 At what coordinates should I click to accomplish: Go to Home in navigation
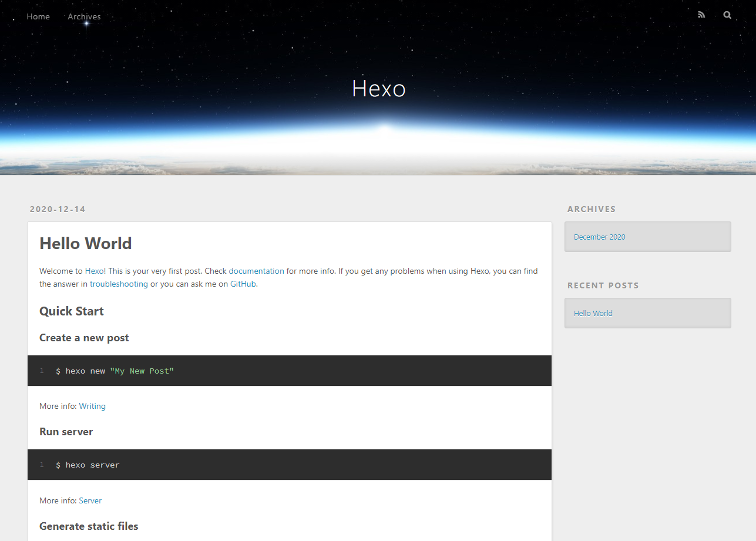coord(38,16)
